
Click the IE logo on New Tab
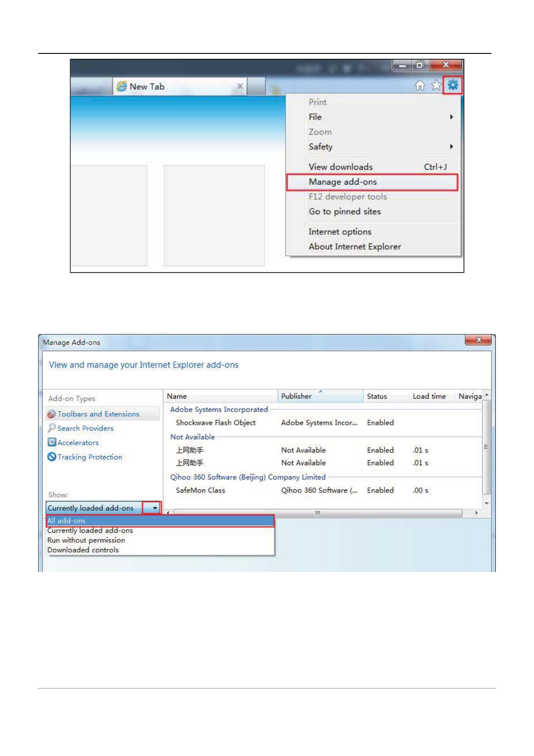pyautogui.click(x=122, y=86)
